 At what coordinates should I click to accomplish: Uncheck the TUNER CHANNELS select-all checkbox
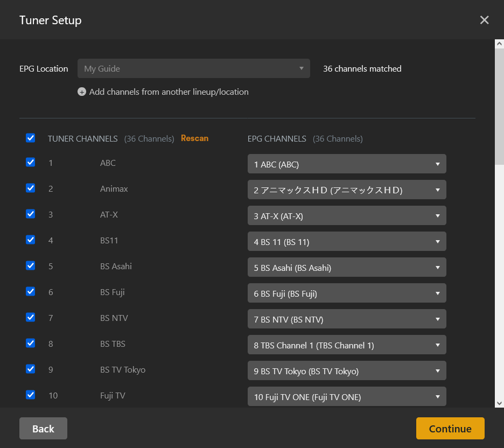[x=30, y=138]
